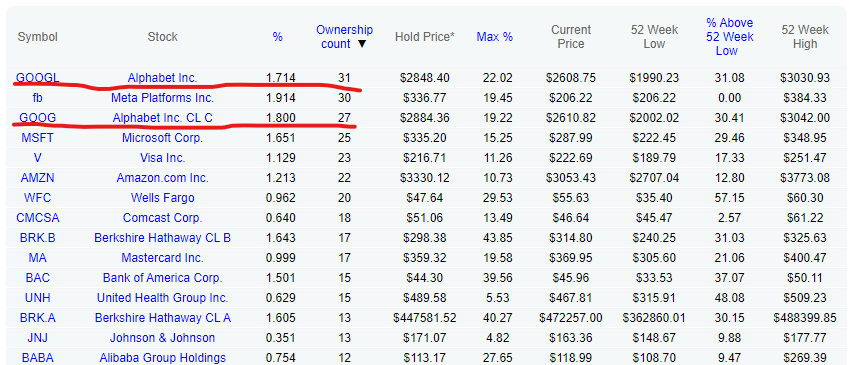Select Mastercard 52 week high $400.47
The image size is (853, 365).
pos(805,258)
